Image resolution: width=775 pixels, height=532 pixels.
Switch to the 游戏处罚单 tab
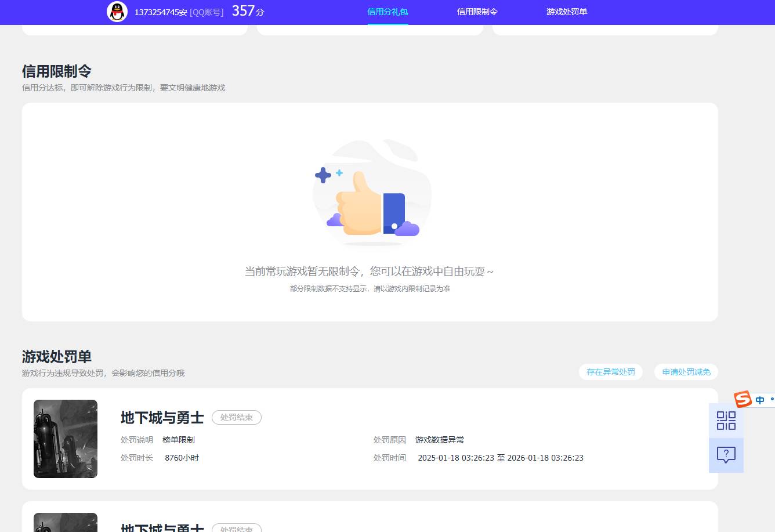point(566,12)
